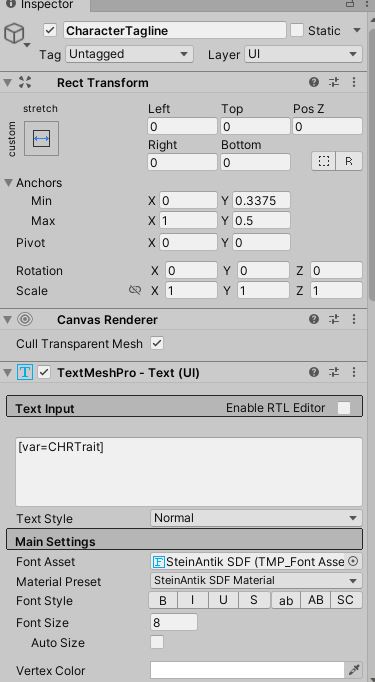This screenshot has width=375, height=682.
Task: Toggle the CharacterTagline active checkbox
Action: (50, 30)
